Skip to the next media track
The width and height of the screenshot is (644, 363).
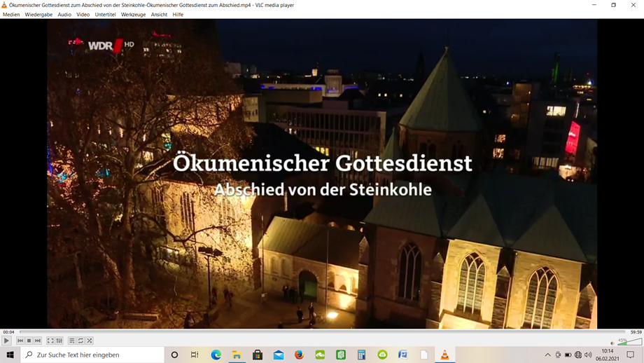(x=38, y=341)
